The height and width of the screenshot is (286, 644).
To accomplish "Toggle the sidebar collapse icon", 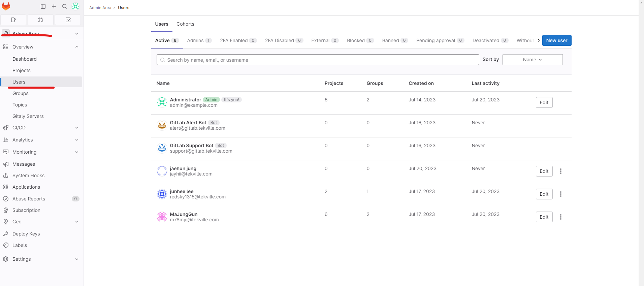I will 43,6.
